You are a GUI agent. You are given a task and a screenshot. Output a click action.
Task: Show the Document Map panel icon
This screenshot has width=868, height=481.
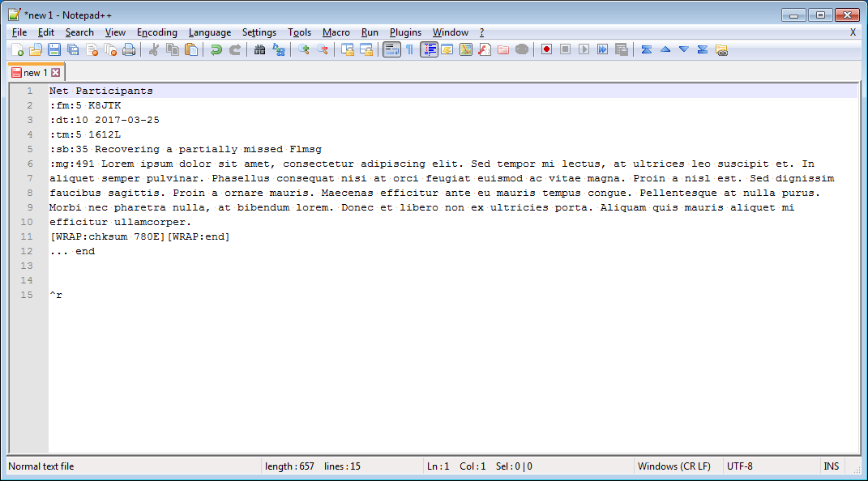click(466, 49)
